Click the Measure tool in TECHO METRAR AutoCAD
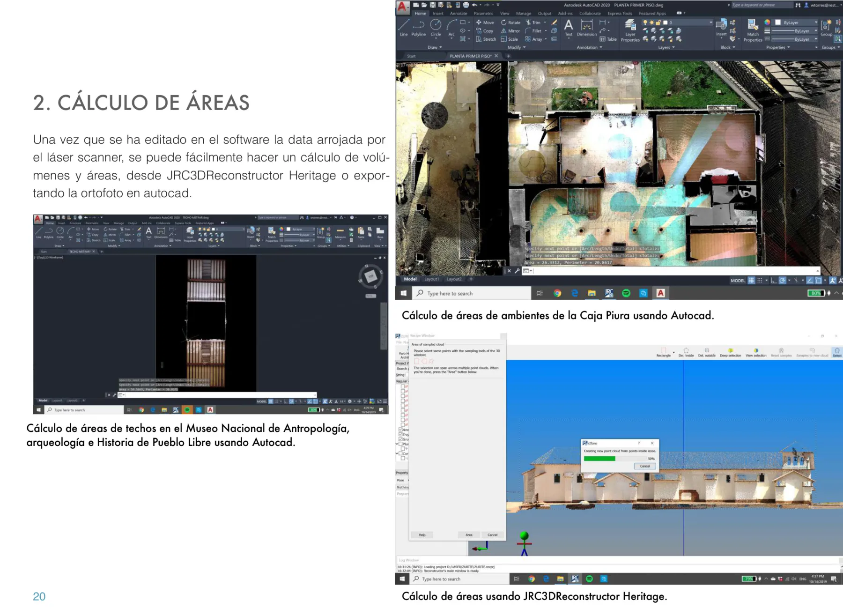 (x=340, y=233)
